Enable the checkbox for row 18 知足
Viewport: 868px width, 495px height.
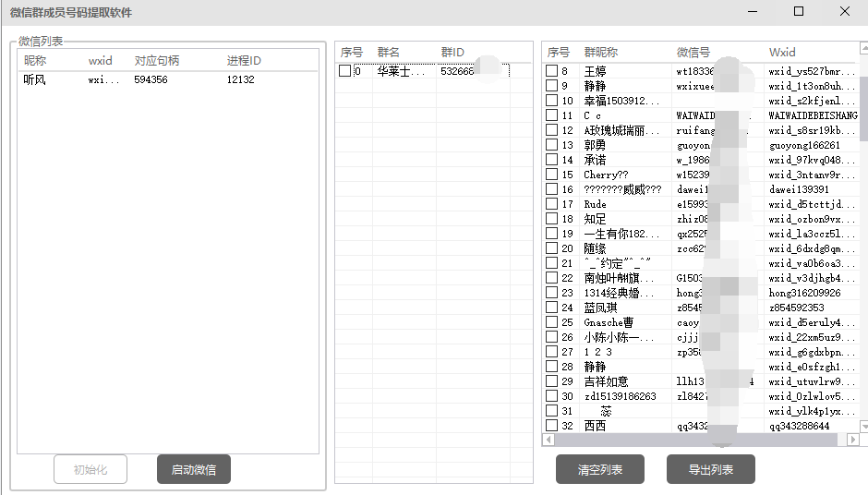(x=551, y=219)
